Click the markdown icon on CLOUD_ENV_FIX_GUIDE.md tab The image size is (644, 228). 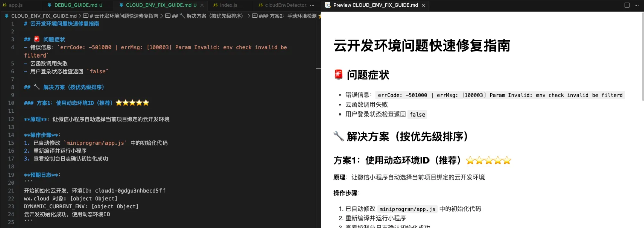(x=121, y=5)
